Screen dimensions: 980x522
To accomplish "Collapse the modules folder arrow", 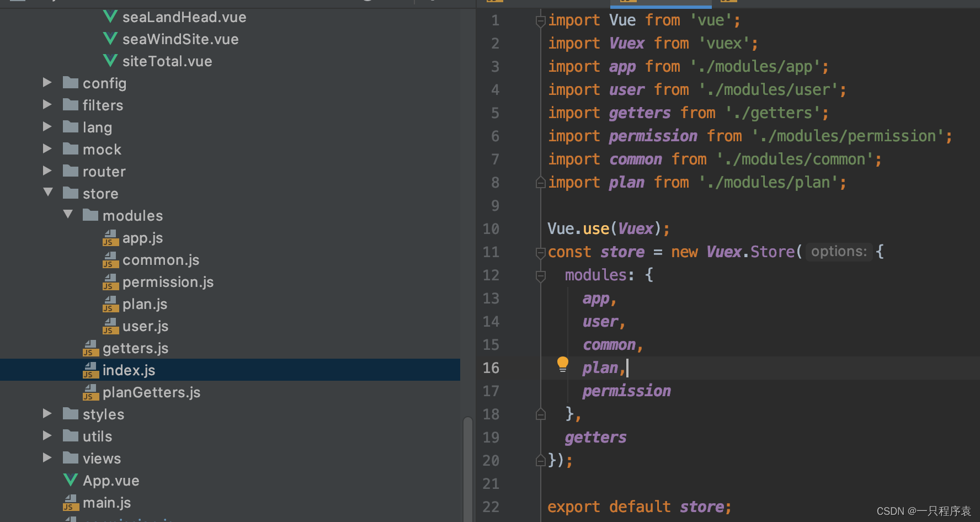I will 68,214.
